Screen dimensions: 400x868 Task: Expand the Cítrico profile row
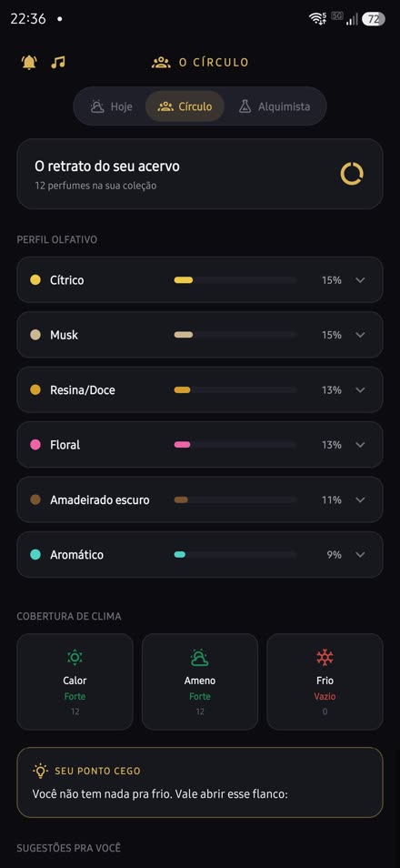(x=200, y=280)
